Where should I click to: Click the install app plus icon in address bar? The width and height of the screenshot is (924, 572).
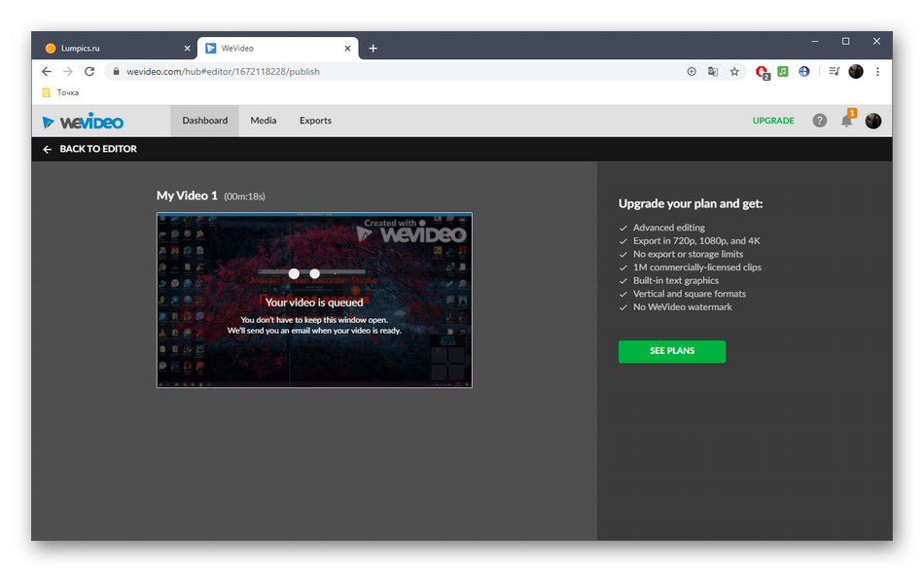[692, 71]
